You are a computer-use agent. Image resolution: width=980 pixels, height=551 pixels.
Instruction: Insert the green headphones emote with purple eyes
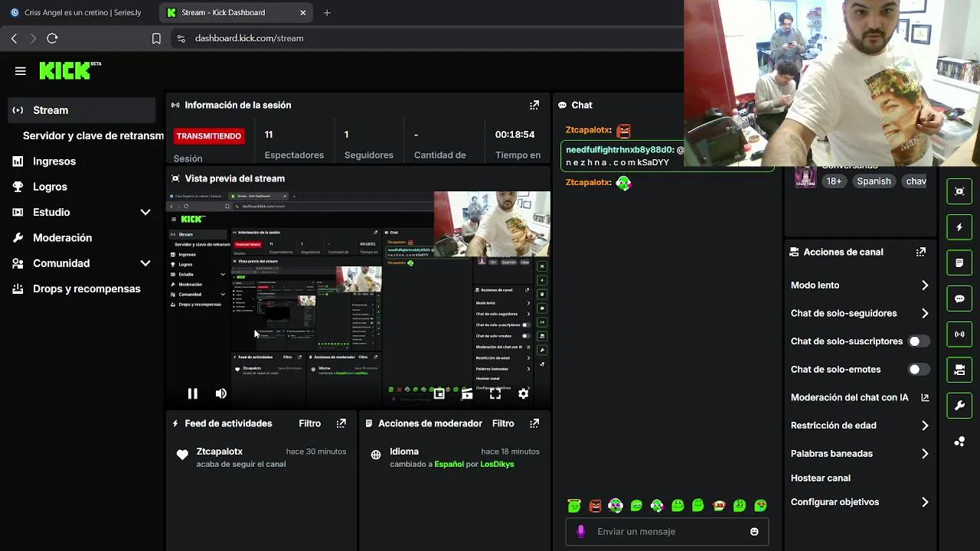[616, 505]
